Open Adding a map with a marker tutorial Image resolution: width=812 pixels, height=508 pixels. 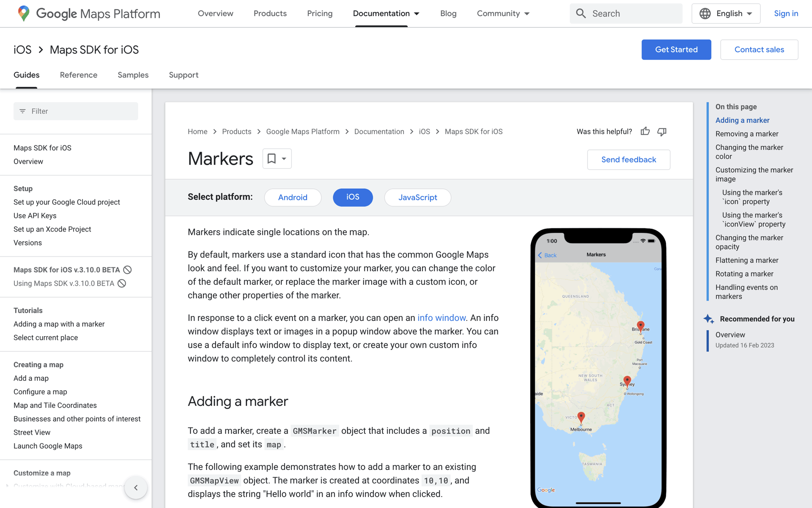(59, 324)
